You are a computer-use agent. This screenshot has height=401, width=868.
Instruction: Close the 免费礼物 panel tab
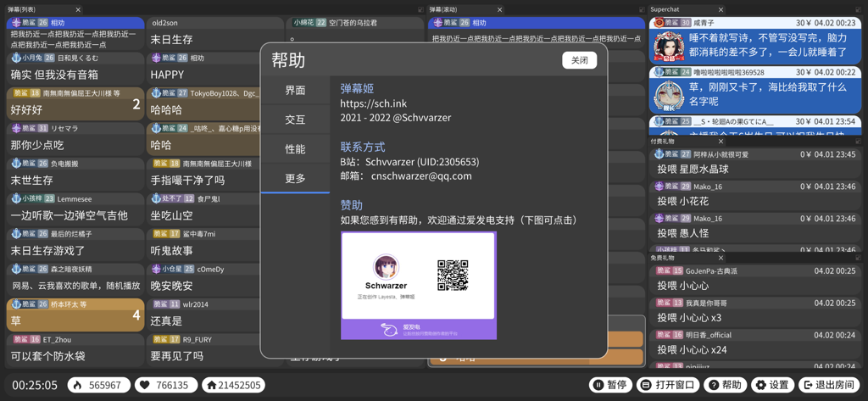tap(721, 258)
